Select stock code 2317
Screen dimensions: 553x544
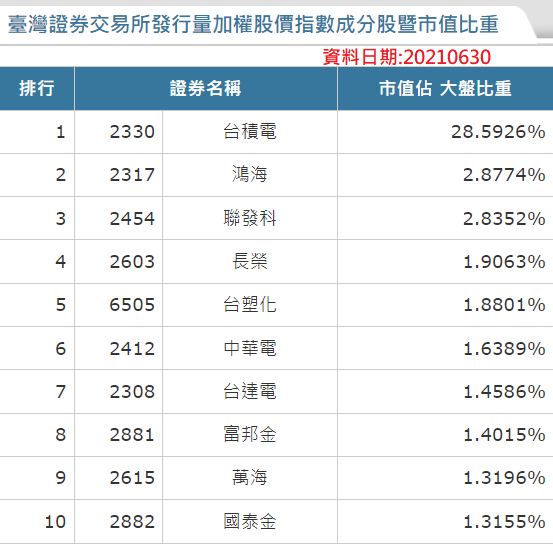pos(132,175)
